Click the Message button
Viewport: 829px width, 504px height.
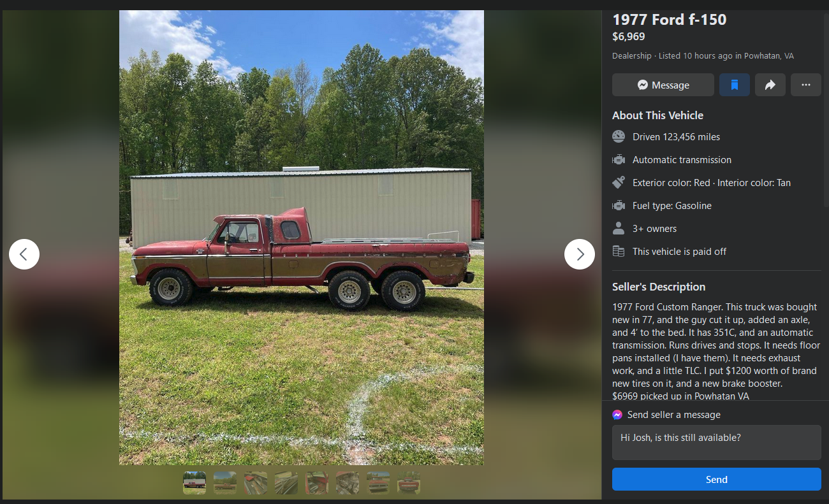pyautogui.click(x=663, y=85)
